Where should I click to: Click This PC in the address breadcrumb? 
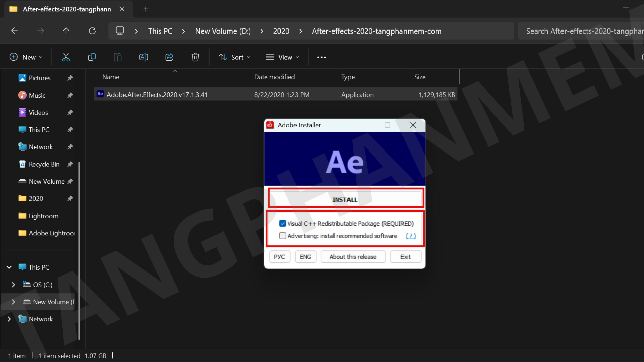160,31
